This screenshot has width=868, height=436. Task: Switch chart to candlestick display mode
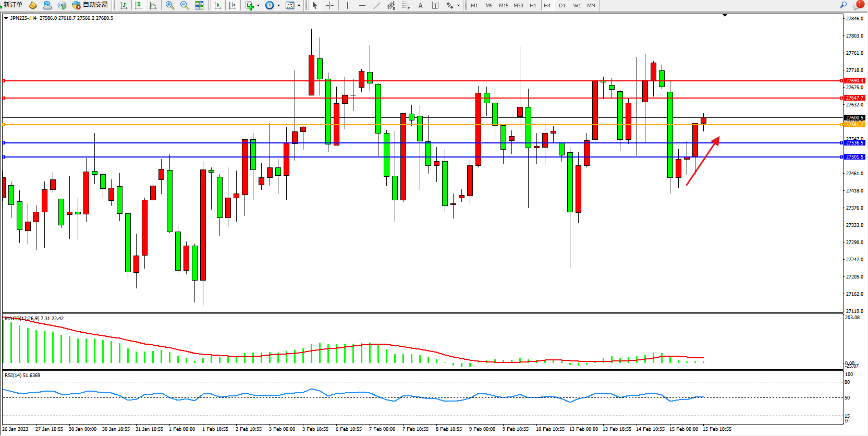point(138,5)
